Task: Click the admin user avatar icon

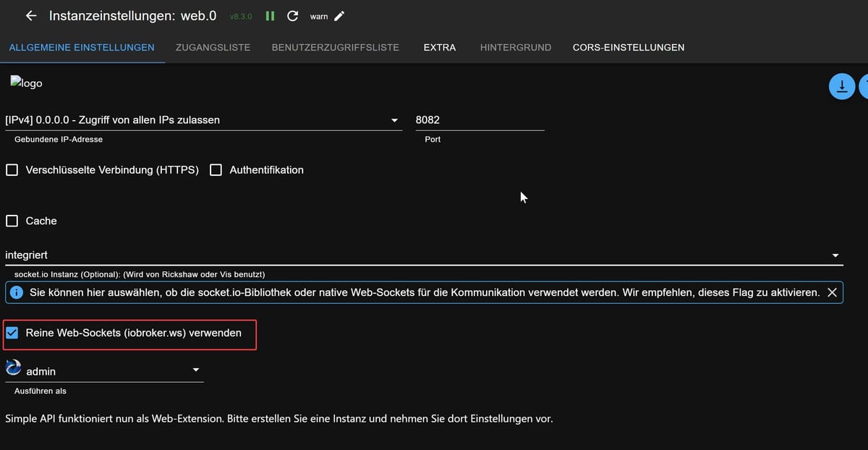Action: pos(13,368)
